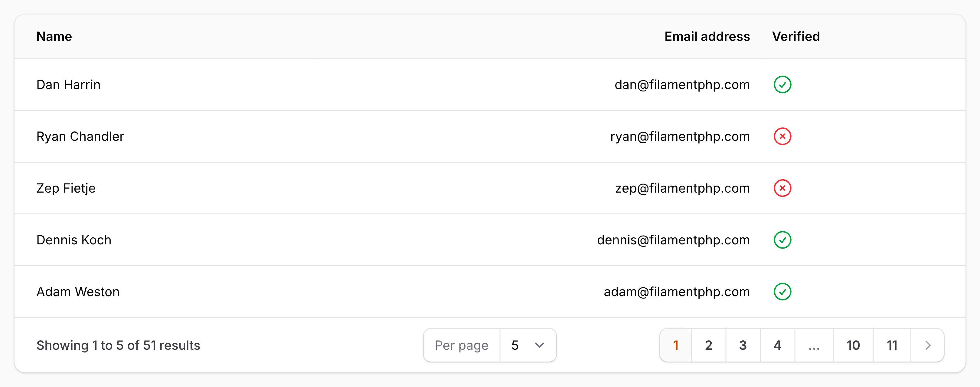Image resolution: width=980 pixels, height=387 pixels.
Task: Go to page 2 of results
Action: (708, 345)
